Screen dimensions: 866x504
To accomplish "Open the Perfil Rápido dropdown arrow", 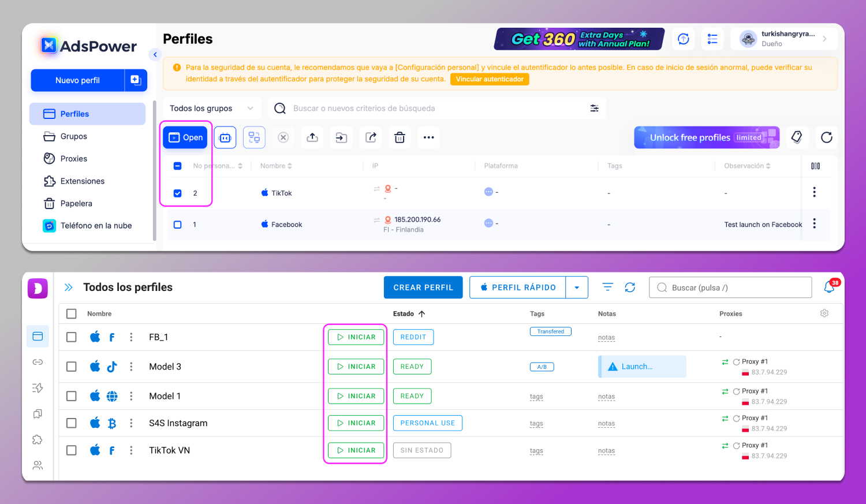I will click(x=577, y=288).
